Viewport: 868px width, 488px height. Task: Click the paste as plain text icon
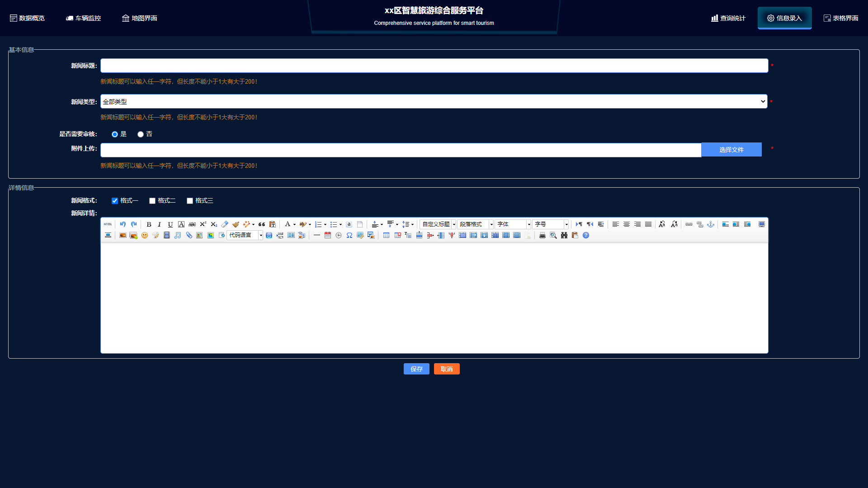click(x=273, y=224)
